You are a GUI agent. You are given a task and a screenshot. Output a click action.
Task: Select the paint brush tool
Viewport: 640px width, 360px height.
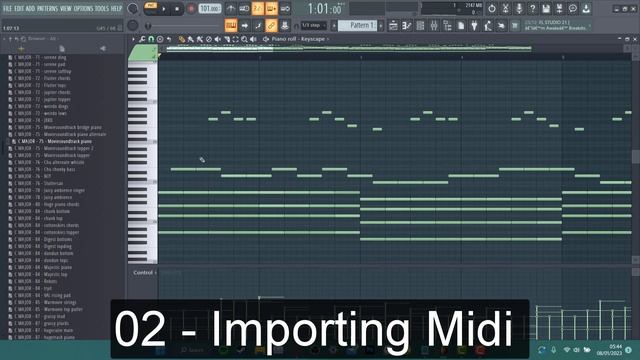coord(191,39)
